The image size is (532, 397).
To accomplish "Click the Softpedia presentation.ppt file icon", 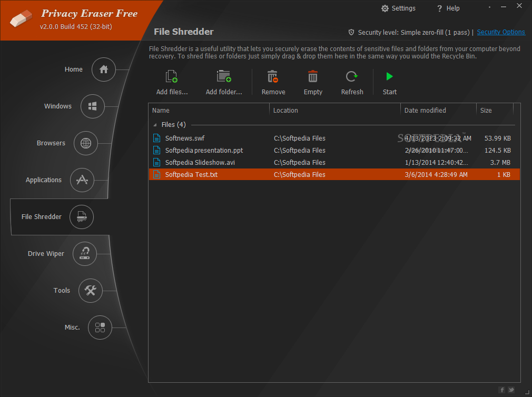I will click(157, 150).
